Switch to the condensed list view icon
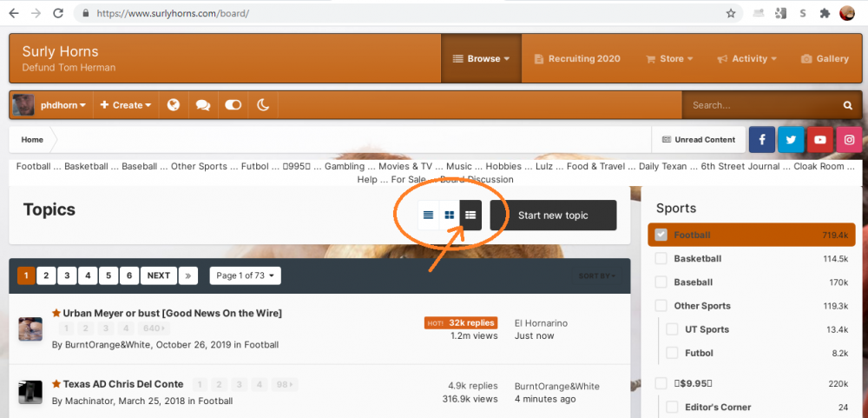Viewport: 868px width, 418px height. pos(429,216)
